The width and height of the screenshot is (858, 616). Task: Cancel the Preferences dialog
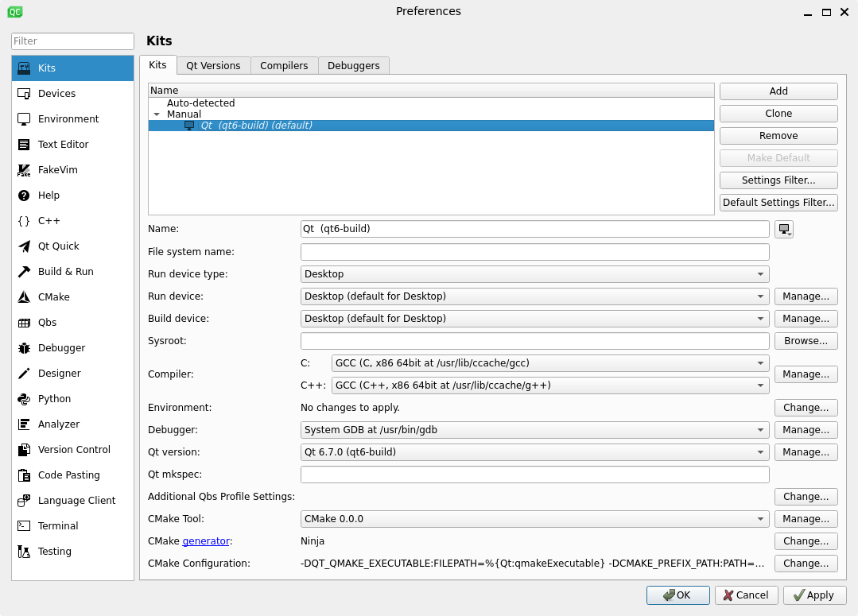coord(746,595)
